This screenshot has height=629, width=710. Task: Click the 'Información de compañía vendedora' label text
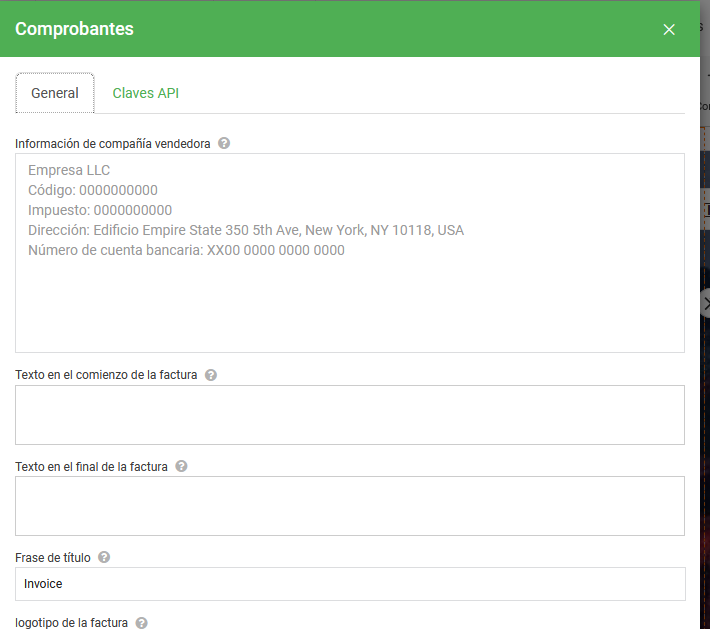tap(113, 144)
